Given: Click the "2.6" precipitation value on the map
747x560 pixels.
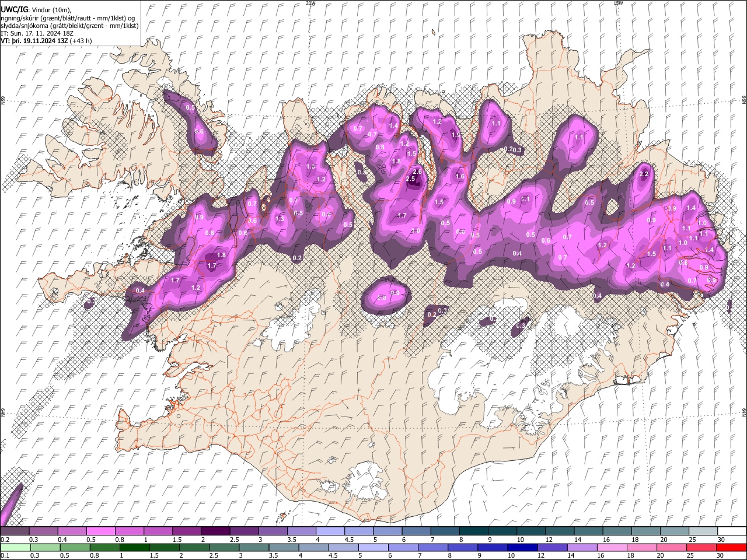Looking at the screenshot, I should [417, 171].
